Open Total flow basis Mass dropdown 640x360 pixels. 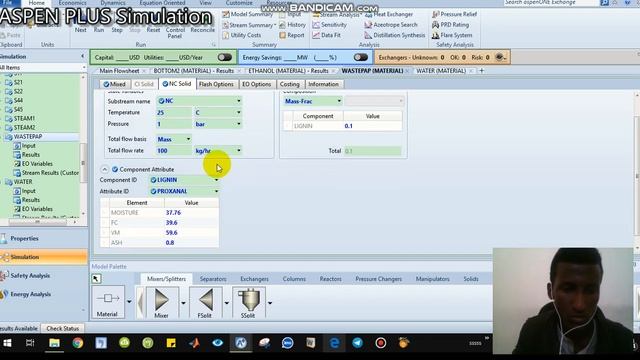188,139
